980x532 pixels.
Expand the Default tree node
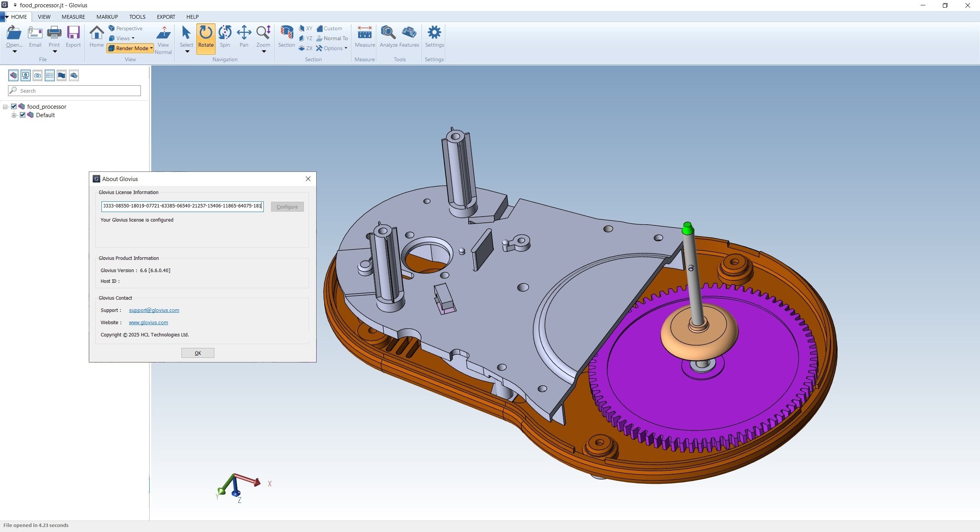14,115
